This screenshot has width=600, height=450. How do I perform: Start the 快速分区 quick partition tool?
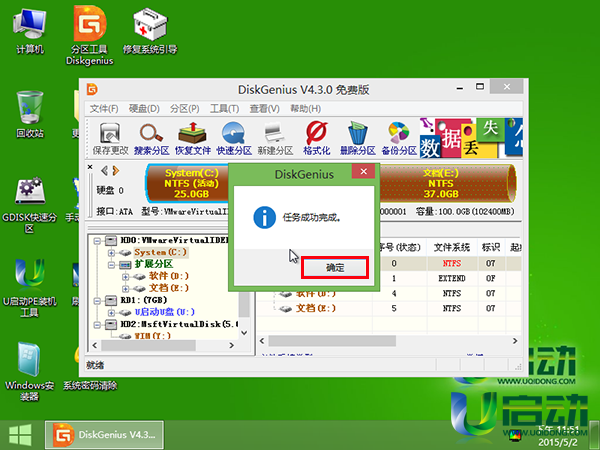[x=234, y=139]
